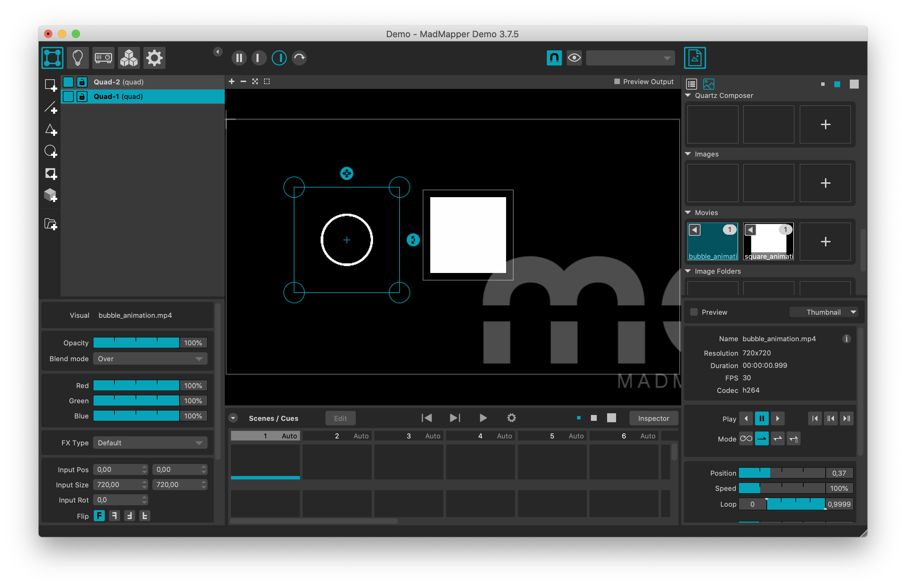Viewport: 906px width, 588px height.
Task: Open the Fixtures lightbulb tab
Action: [78, 58]
